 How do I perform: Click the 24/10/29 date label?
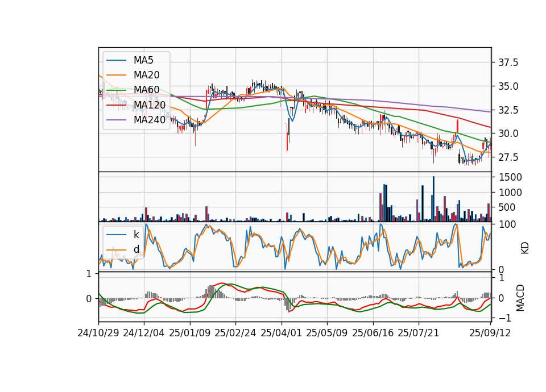[98, 333]
